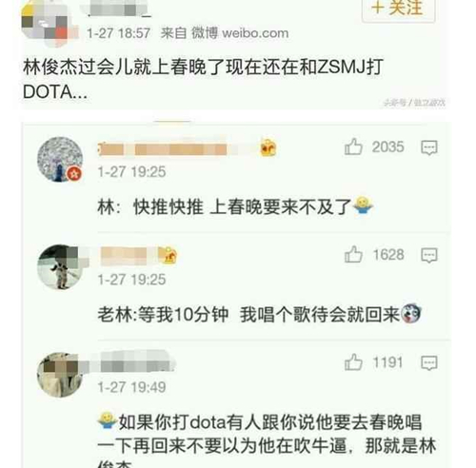The image size is (476, 468).
Task: Open the second commenter's avatar with umbrella
Action: (x=60, y=267)
